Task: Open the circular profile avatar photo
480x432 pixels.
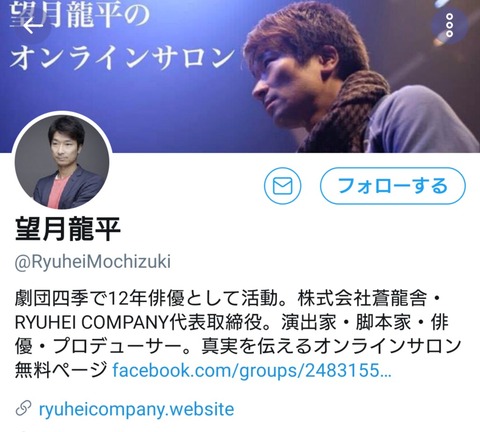Action: tap(62, 162)
